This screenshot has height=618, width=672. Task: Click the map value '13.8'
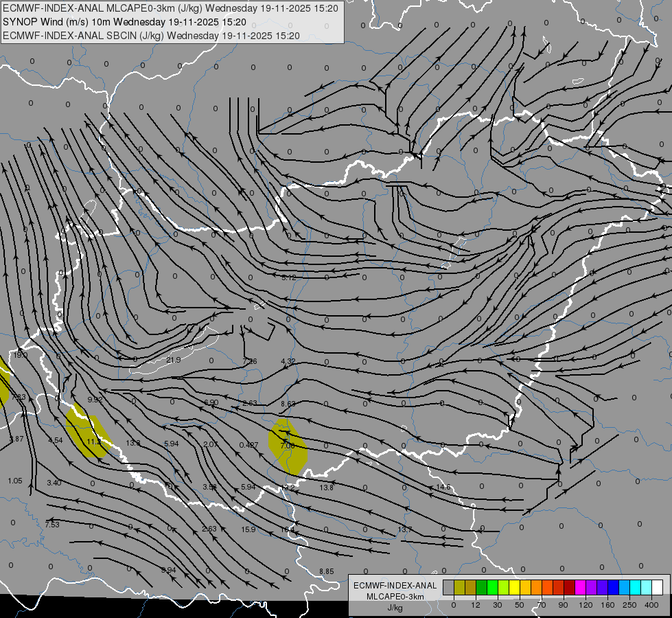tap(326, 488)
